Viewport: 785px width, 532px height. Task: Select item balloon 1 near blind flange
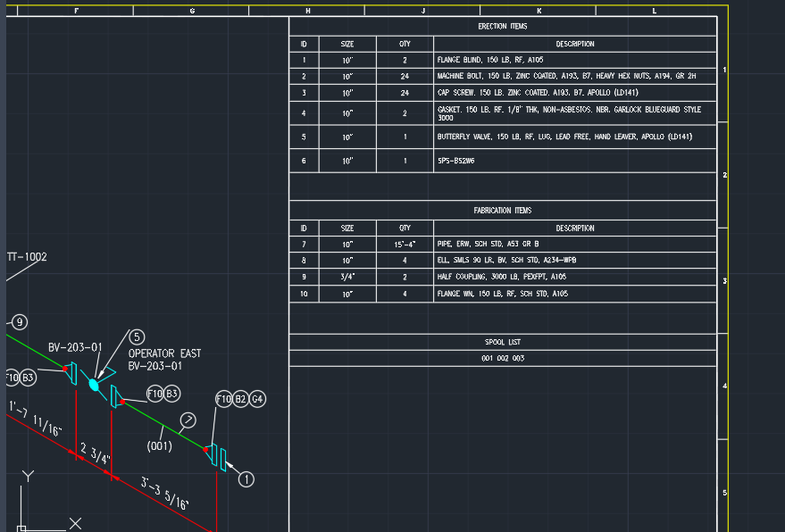(x=246, y=479)
